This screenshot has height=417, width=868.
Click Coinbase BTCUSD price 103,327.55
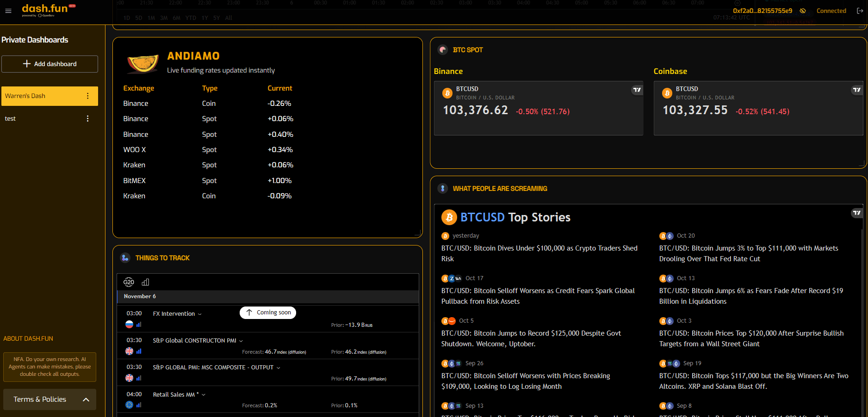pyautogui.click(x=695, y=110)
